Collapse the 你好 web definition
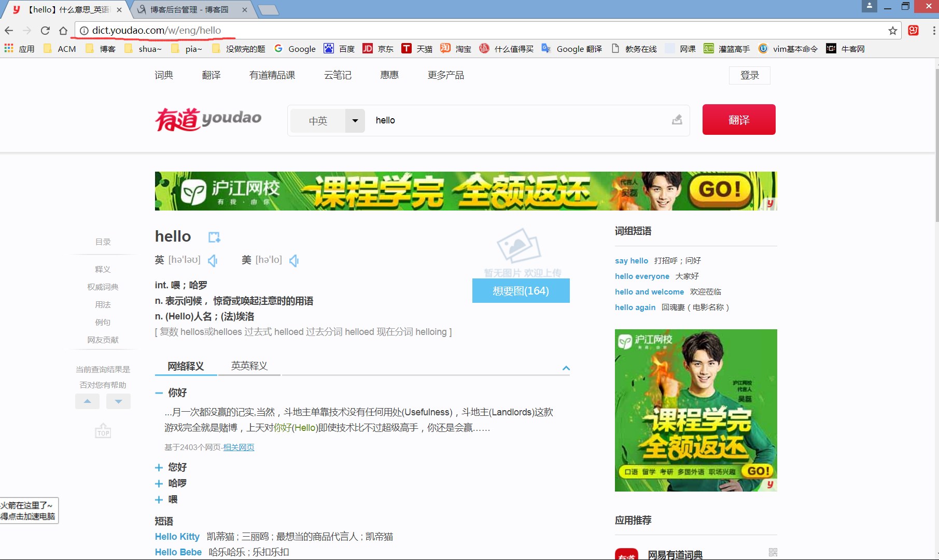The image size is (939, 560). coord(159,393)
